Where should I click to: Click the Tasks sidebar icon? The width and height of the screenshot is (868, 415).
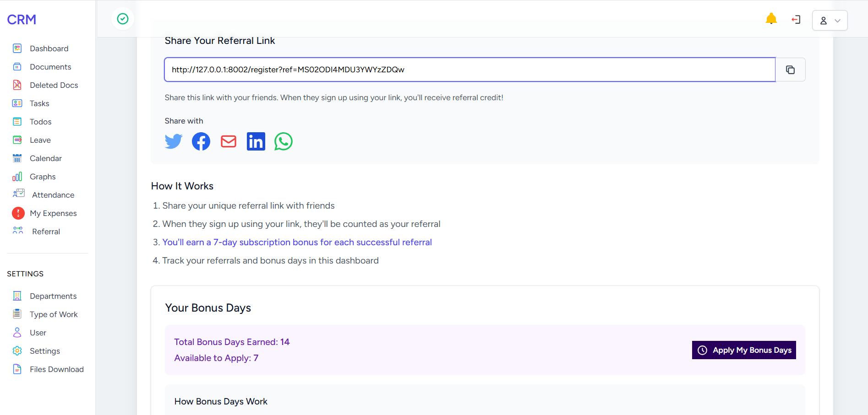[17, 103]
